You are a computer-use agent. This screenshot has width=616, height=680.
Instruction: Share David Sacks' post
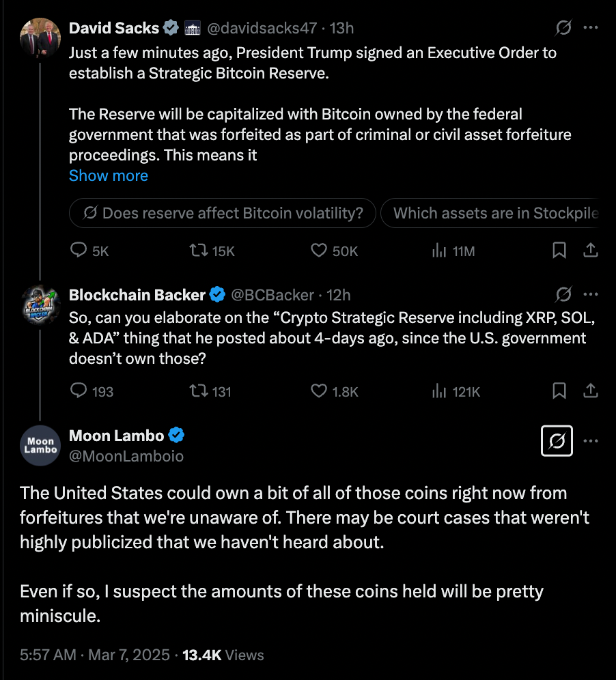(590, 251)
